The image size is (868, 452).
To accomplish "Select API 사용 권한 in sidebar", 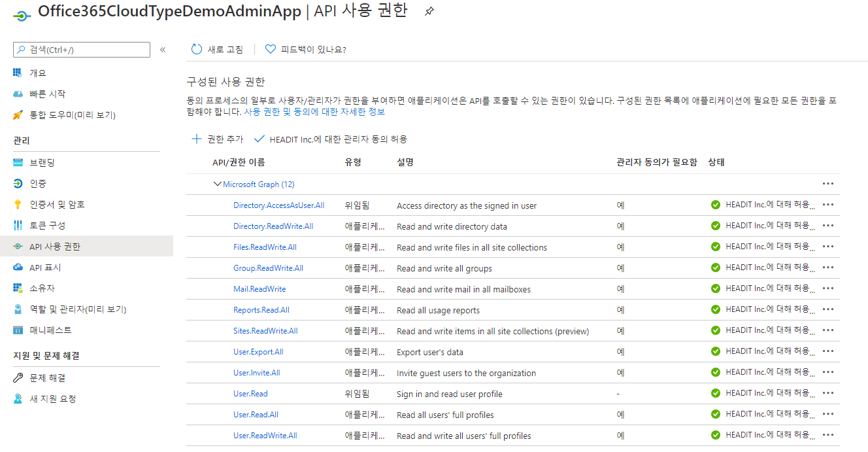I will click(x=86, y=246).
